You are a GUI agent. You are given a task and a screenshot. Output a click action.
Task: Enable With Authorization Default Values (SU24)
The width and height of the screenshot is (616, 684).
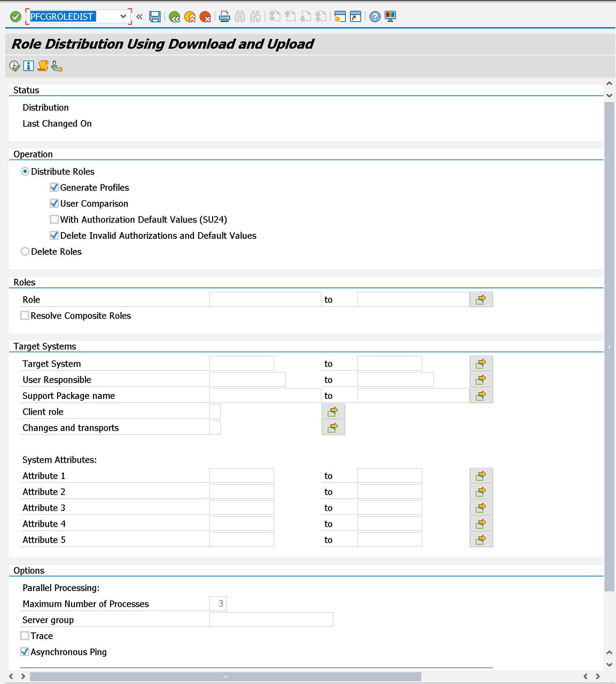coord(54,219)
